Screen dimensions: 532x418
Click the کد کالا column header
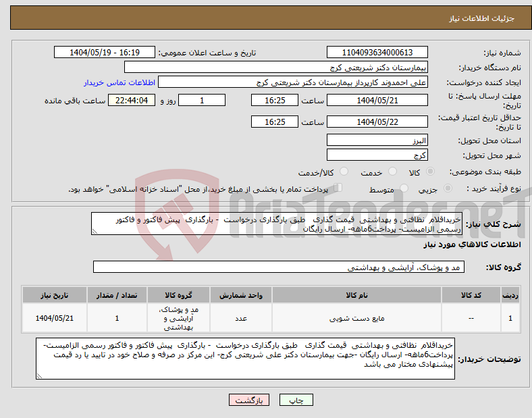(471, 295)
